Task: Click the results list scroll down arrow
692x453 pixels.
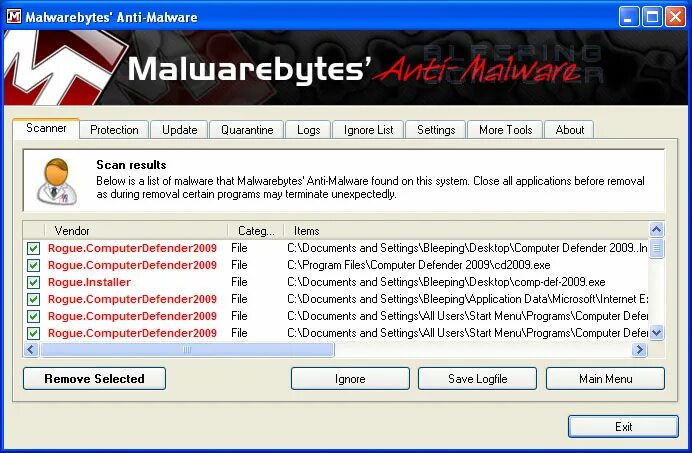Action: (x=656, y=332)
